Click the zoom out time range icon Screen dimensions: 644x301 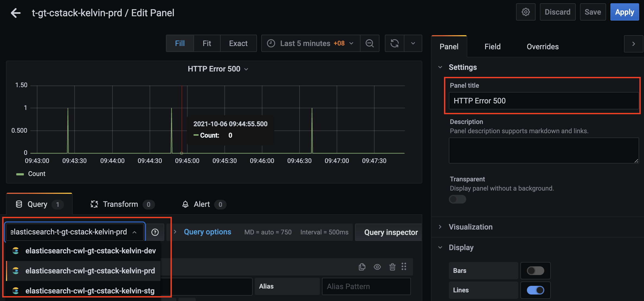coord(369,43)
